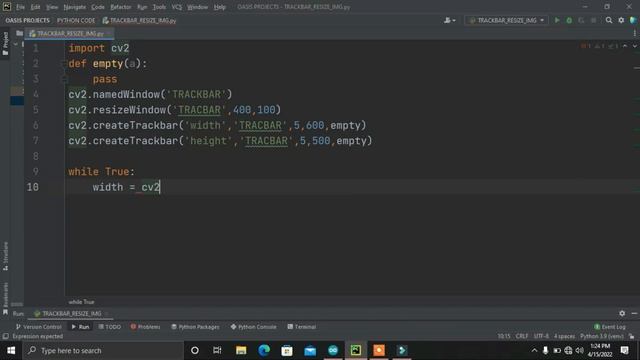Click at end of line 10 code
The image size is (640, 360).
[x=160, y=187]
